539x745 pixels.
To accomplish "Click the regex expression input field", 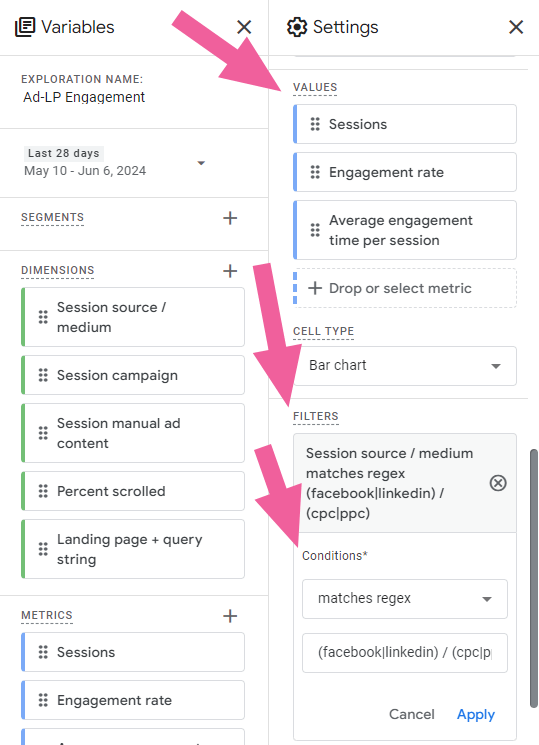I will coord(405,653).
